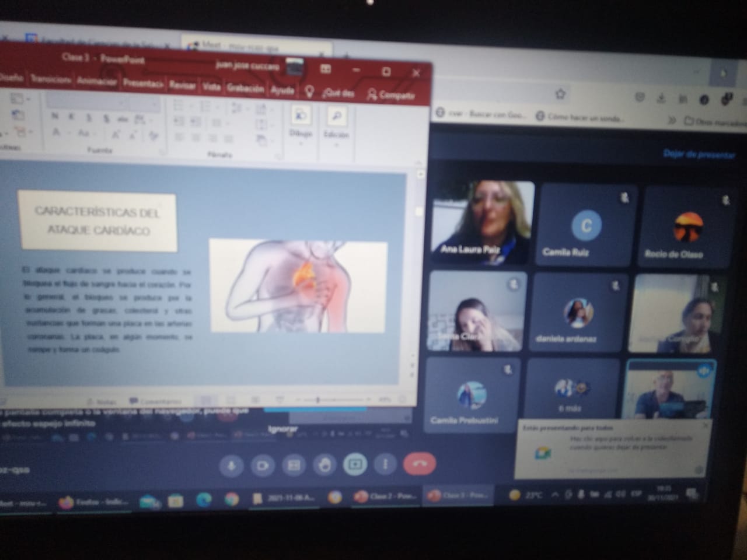Adjust the PowerPoint zoom slider
The height and width of the screenshot is (560, 747).
(317, 400)
